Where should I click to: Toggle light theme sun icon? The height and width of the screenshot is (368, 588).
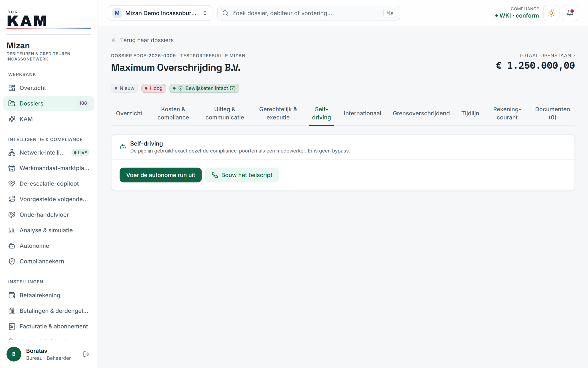coord(551,13)
